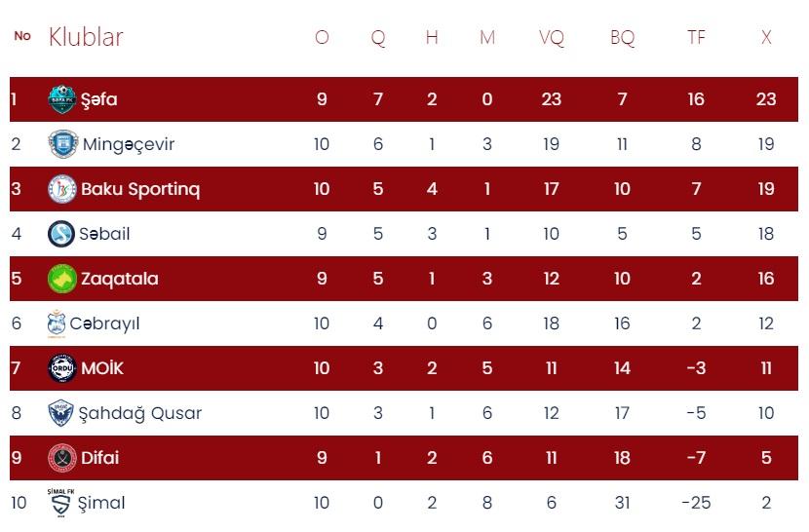Click the Şəfa club logo
The height and width of the screenshot is (532, 809).
pos(62,99)
